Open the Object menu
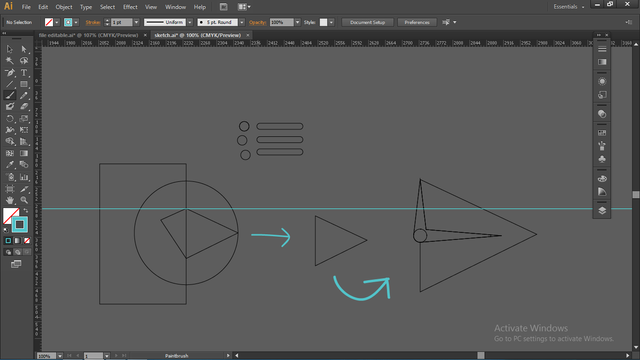Viewport: 640px width, 360px height. coord(64,7)
